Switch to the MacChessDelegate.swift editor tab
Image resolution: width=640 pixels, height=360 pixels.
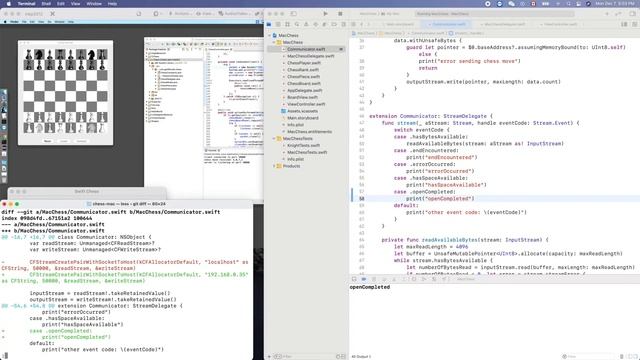click(504, 24)
